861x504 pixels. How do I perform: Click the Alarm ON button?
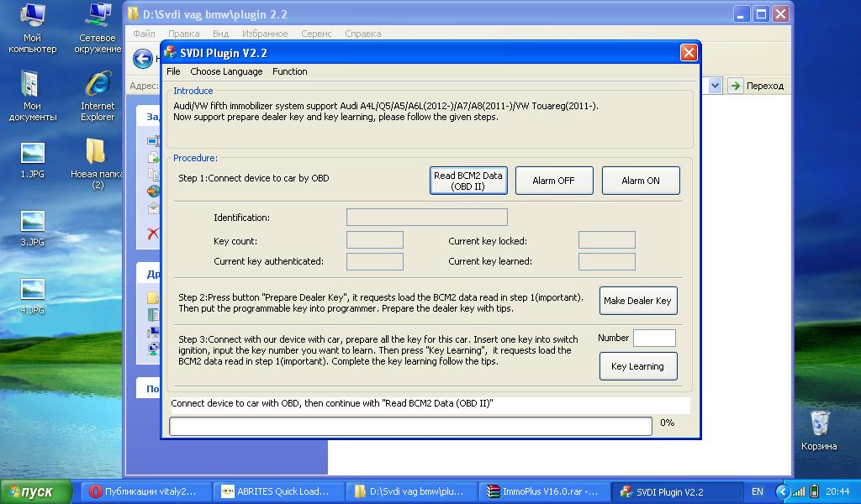[641, 181]
